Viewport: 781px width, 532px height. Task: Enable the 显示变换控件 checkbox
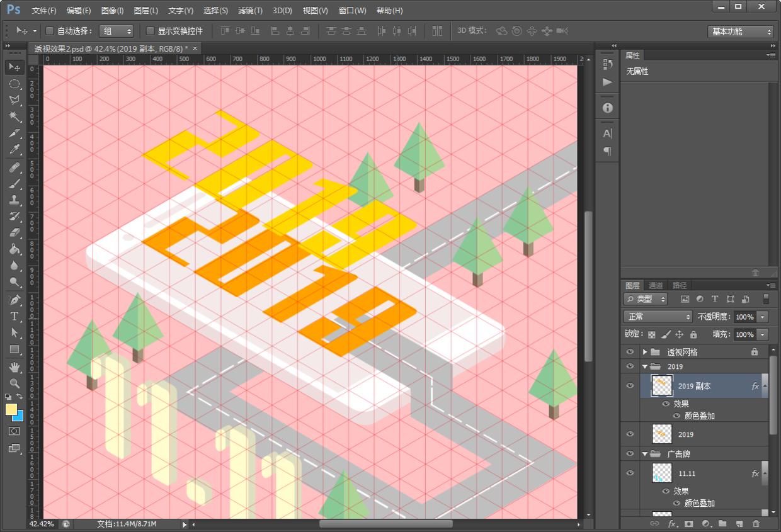coord(150,31)
